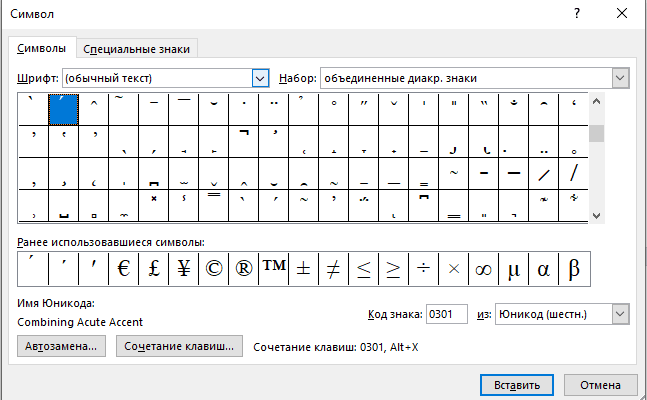Image resolution: width=647 pixels, height=400 pixels.
Task: Switch to the Специальные знаки tab
Action: click(x=137, y=49)
